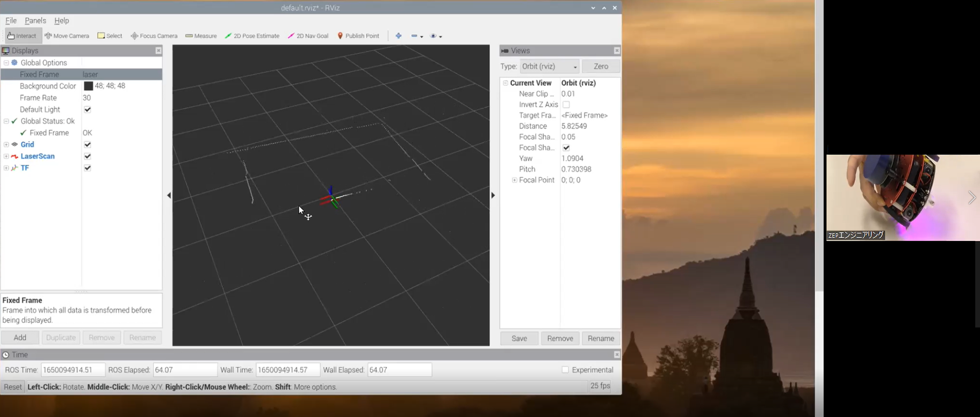The height and width of the screenshot is (417, 980).
Task: Open the Panels menu
Action: pyautogui.click(x=35, y=20)
